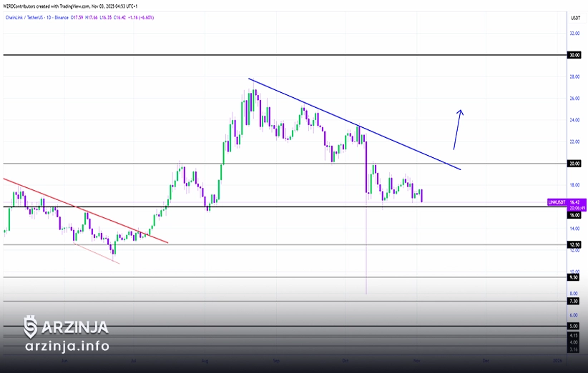Click the current price 16.42 label
Screen dimensions: 588x373
[x=574, y=202]
